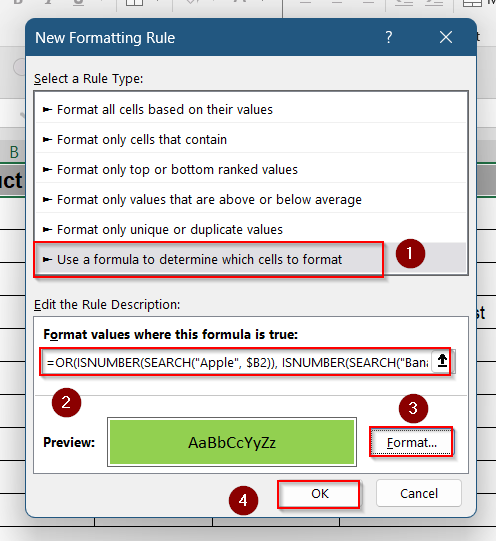Click the column B header

click(x=14, y=152)
